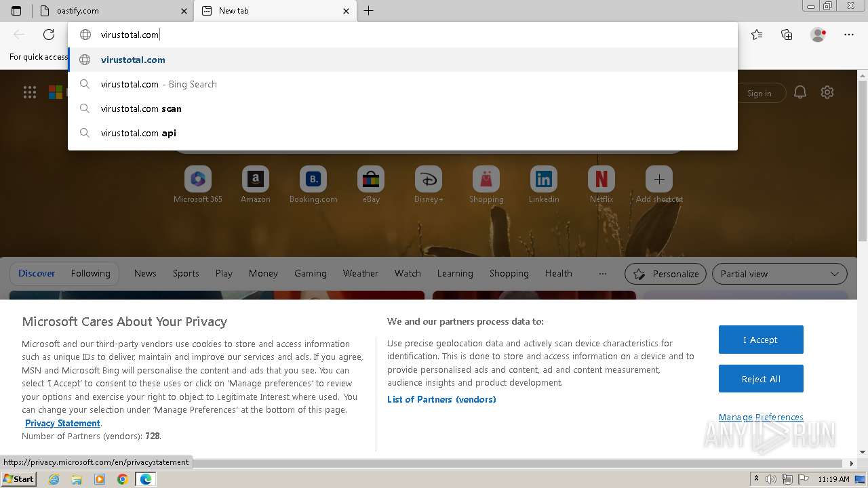
Task: Open the Watch category
Action: click(408, 273)
